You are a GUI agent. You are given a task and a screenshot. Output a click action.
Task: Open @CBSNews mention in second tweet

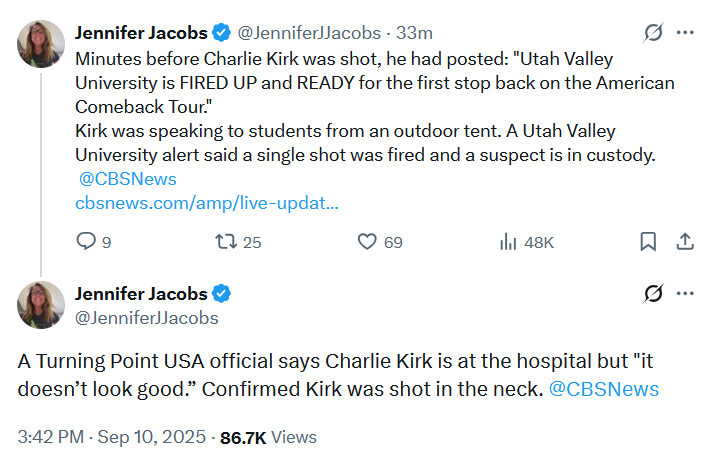click(604, 389)
